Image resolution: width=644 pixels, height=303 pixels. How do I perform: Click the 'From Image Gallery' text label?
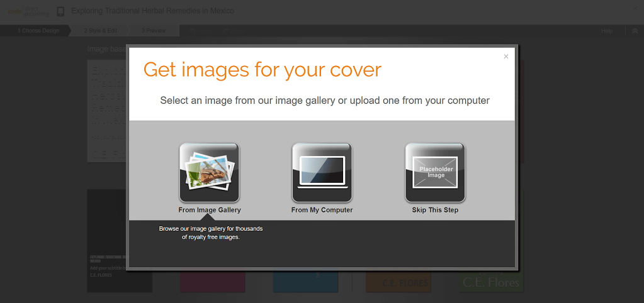click(x=209, y=210)
